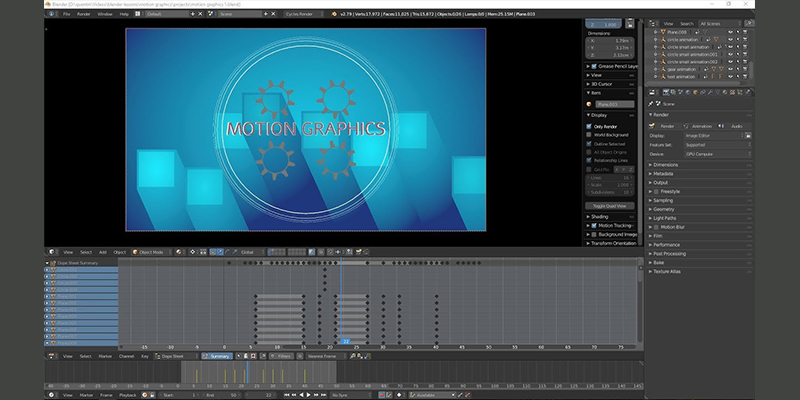Open the Help menu
The height and width of the screenshot is (400, 800).
(x=124, y=14)
